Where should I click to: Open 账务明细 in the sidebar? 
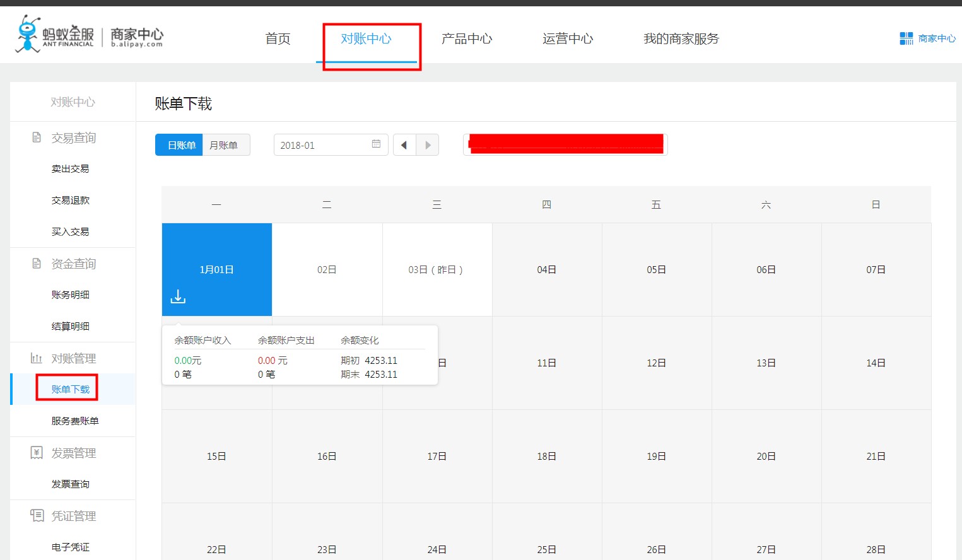click(x=71, y=295)
